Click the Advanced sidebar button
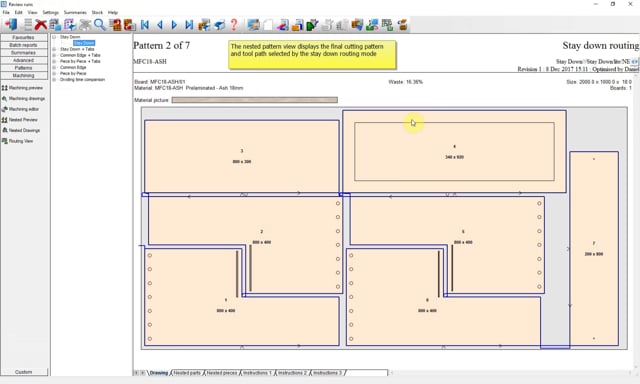Image resolution: width=640 pixels, height=384 pixels. click(x=23, y=60)
